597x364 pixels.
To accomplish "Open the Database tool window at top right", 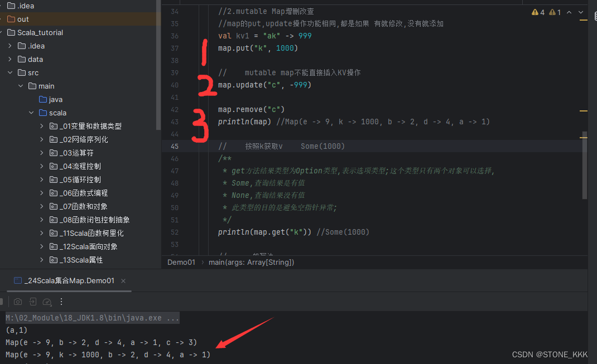I will [x=595, y=16].
